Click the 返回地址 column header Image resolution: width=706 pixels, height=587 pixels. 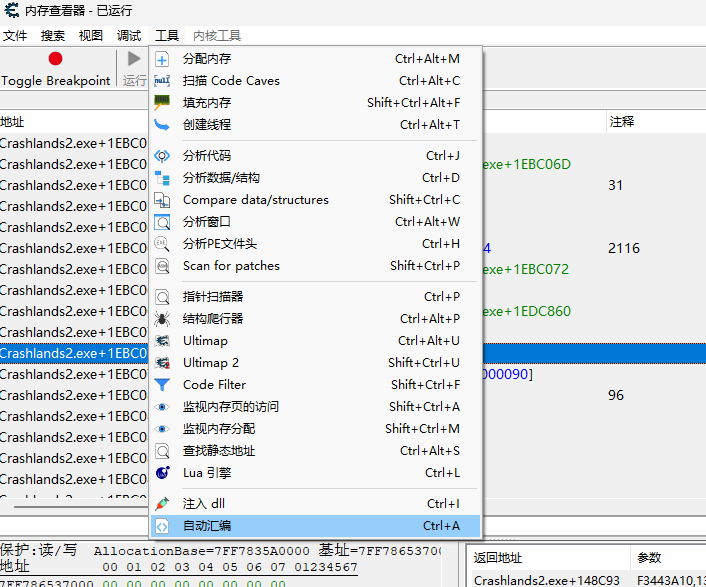(x=498, y=558)
